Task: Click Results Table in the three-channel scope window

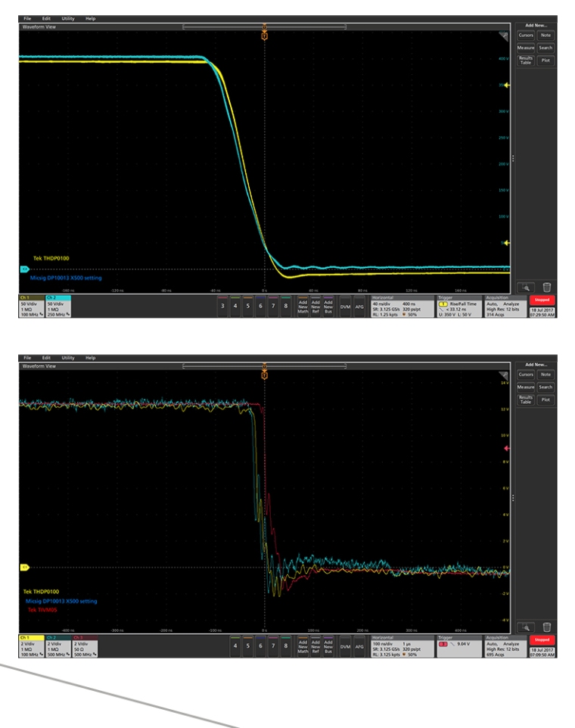Action: [526, 400]
